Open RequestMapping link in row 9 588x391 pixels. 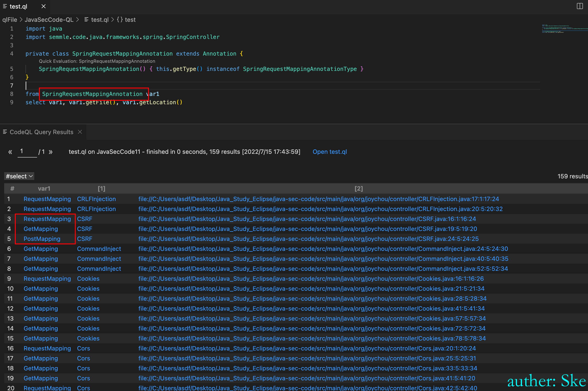point(47,279)
